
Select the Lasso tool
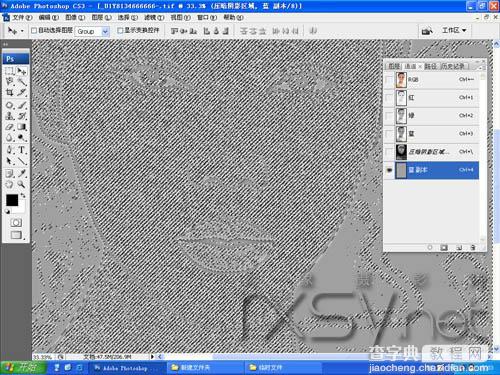(x=9, y=82)
